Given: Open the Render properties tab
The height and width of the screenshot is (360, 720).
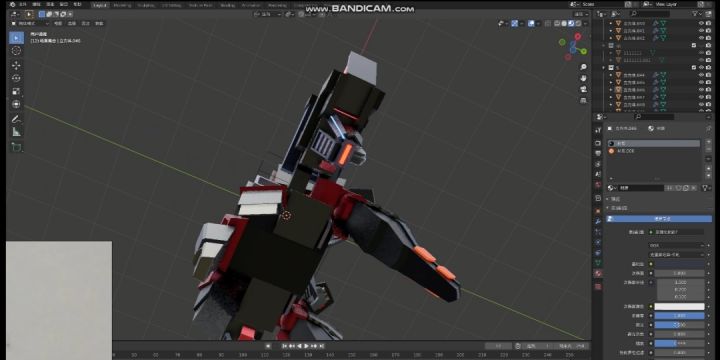Looking at the screenshot, I should pyautogui.click(x=598, y=143).
